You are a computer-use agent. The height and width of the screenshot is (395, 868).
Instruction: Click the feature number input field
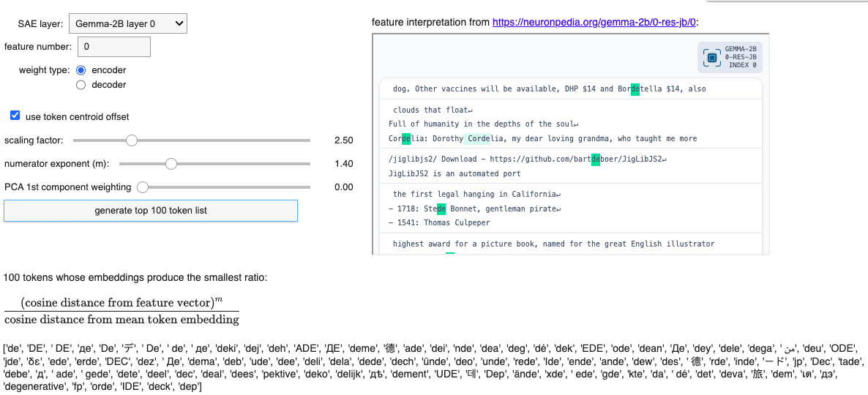[113, 47]
